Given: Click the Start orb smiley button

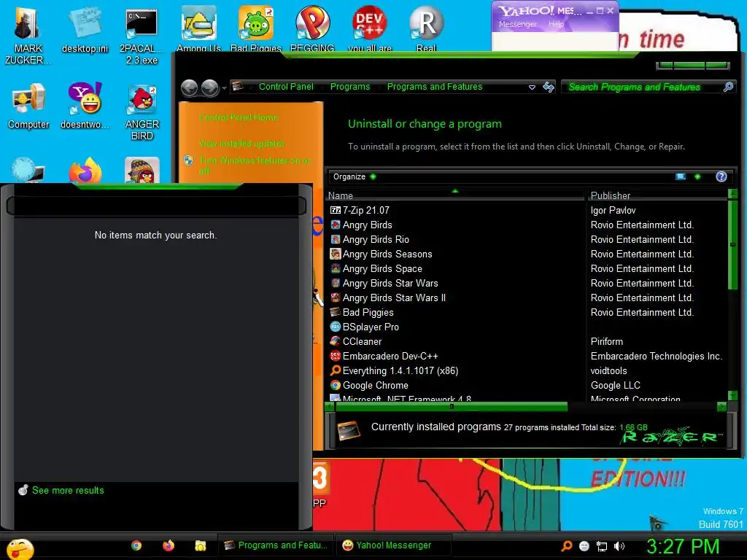Looking at the screenshot, I should point(20,548).
